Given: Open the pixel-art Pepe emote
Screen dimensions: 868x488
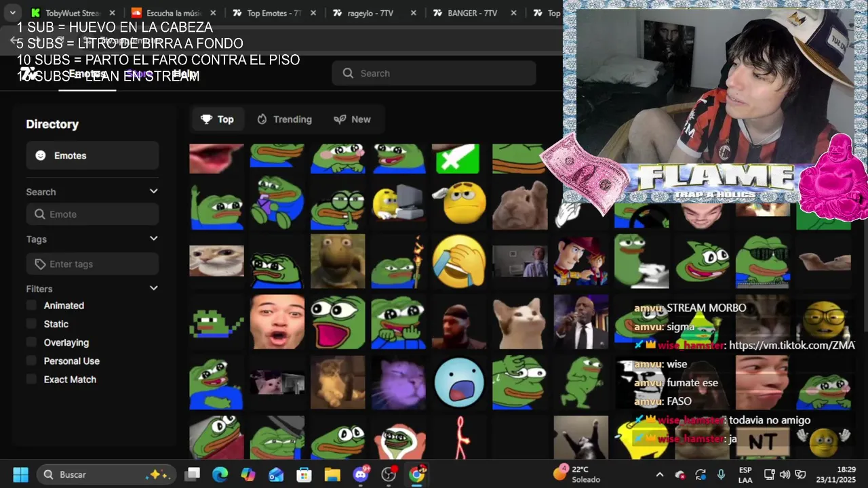Looking at the screenshot, I should click(216, 322).
